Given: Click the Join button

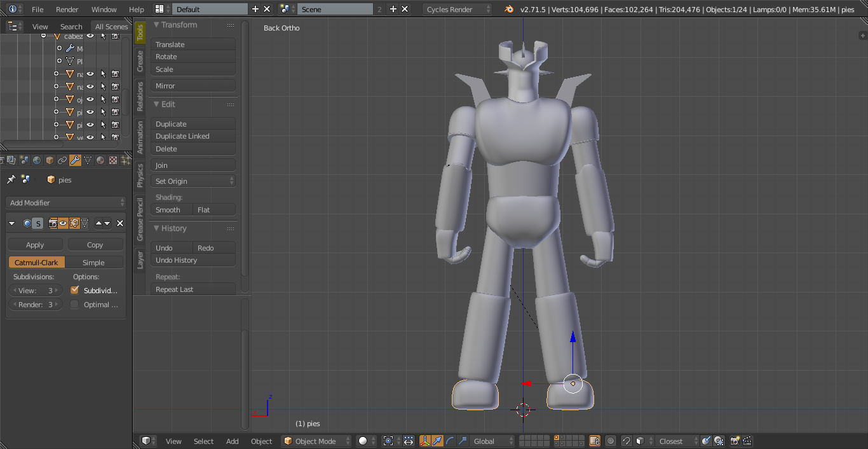Looking at the screenshot, I should tap(193, 165).
